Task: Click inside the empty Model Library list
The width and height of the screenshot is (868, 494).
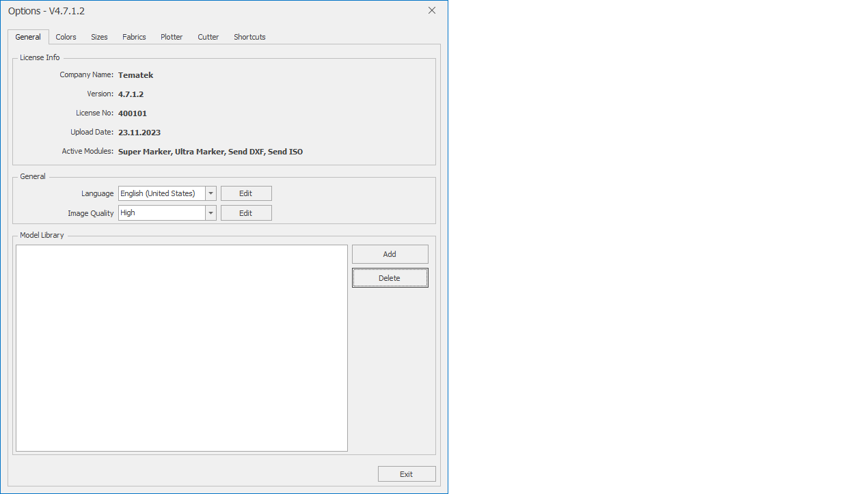Action: [x=182, y=348]
